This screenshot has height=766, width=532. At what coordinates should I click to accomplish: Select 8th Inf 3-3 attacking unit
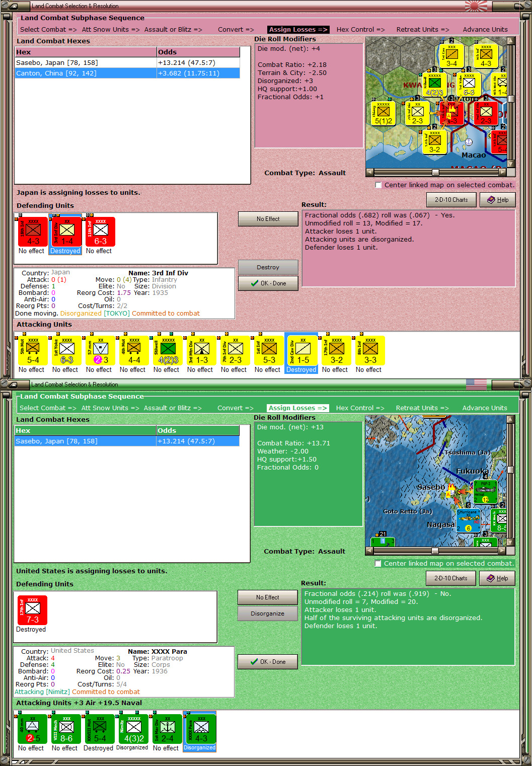tap(370, 351)
